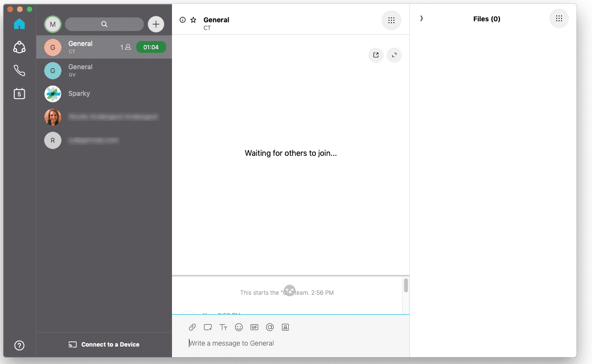The image size is (592, 364).
Task: Open the grid menu in Files panel
Action: click(x=559, y=18)
